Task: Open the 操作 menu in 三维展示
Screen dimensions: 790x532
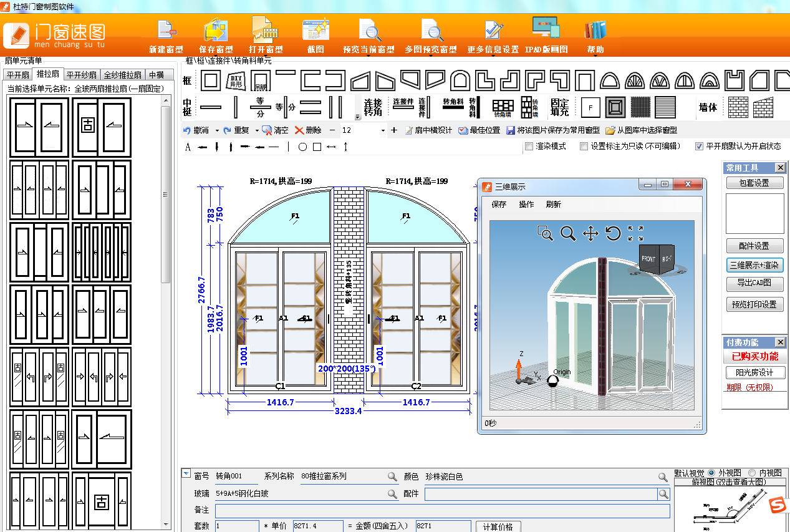Action: coord(527,204)
